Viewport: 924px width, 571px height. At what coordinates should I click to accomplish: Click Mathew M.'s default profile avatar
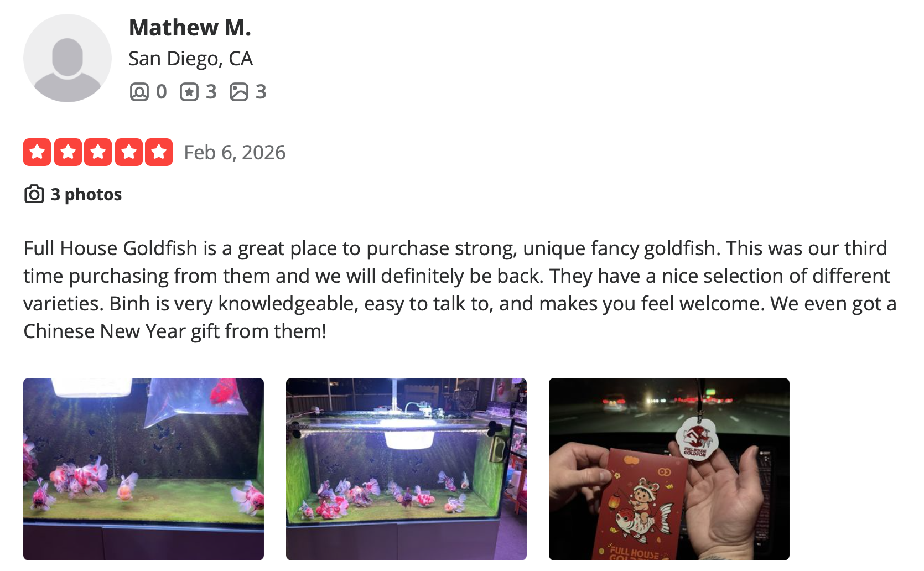68,58
